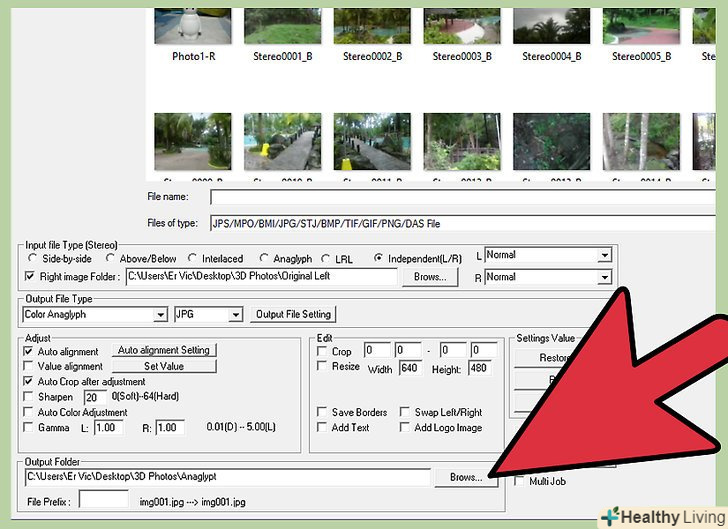Click the Output File Setting button
Image resolution: width=728 pixels, height=529 pixels.
coord(292,315)
